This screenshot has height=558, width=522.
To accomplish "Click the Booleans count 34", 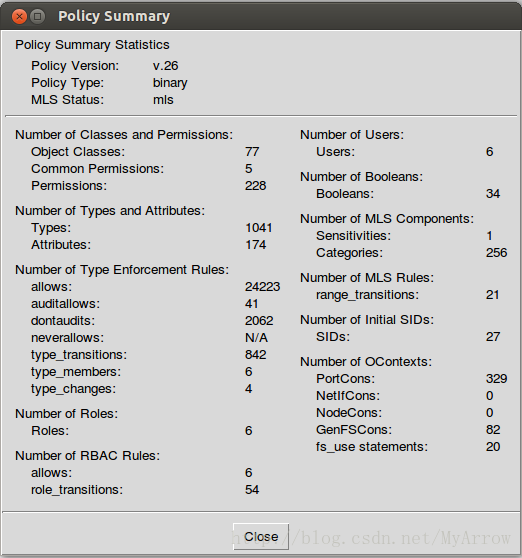I will point(493,194).
